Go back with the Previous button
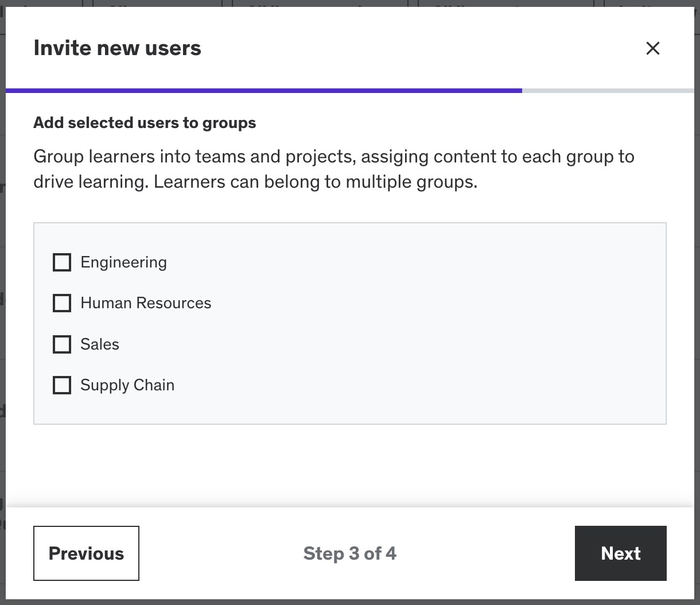The image size is (700, 605). (x=86, y=553)
